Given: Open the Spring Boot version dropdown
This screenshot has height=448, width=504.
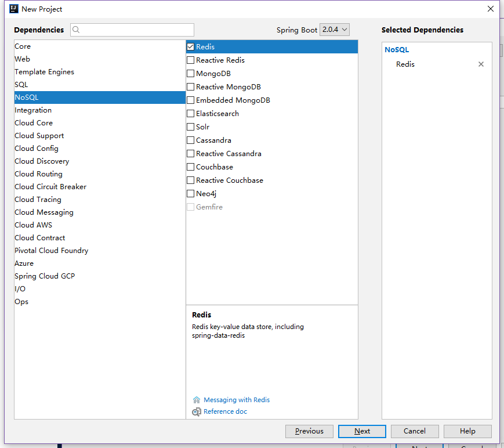Looking at the screenshot, I should point(335,30).
